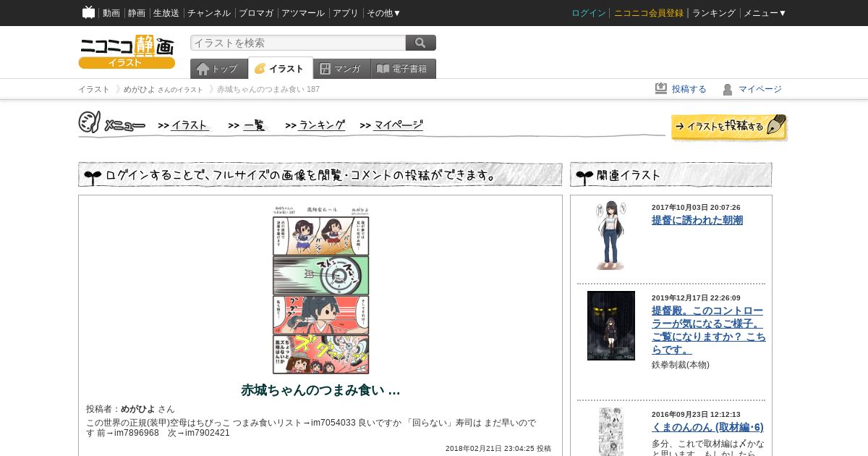Click timestamp 2019年12月17日 22:26:09

click(696, 298)
